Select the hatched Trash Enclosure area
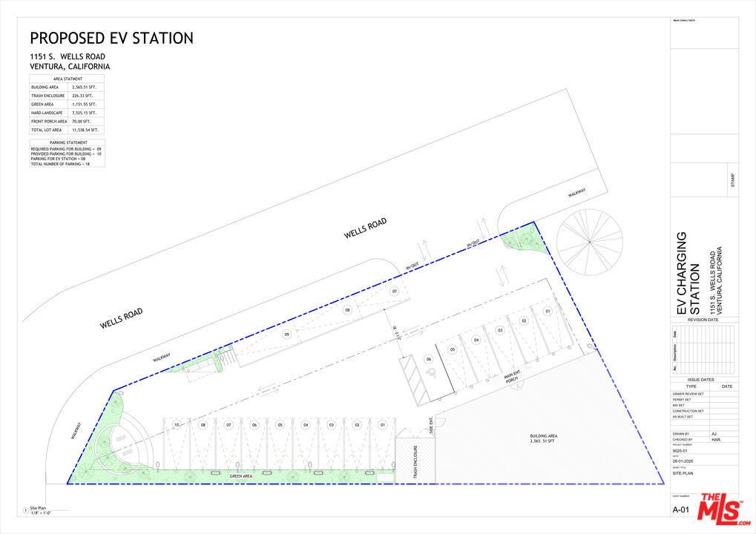 click(408, 461)
